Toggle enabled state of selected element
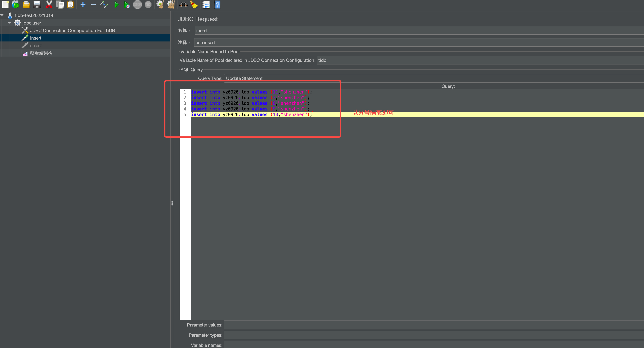The height and width of the screenshot is (348, 644). (104, 4)
